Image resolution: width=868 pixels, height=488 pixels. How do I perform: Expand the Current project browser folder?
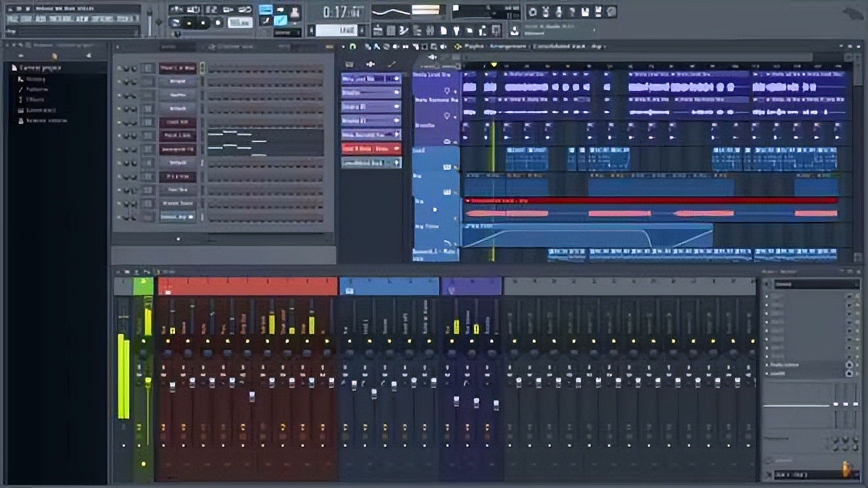(36, 68)
